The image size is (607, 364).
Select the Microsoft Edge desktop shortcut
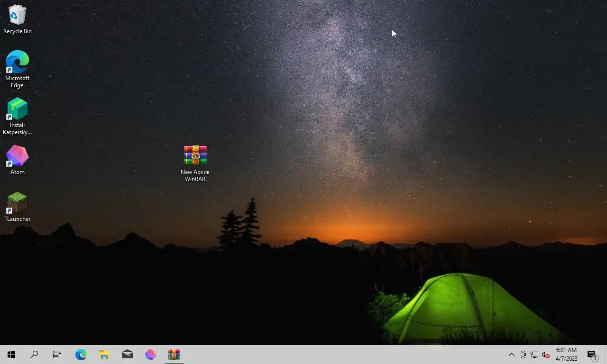point(17,69)
